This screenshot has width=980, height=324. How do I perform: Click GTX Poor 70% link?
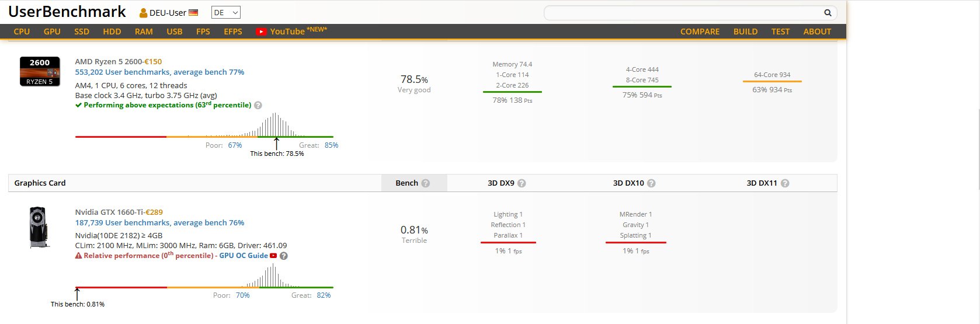(242, 295)
